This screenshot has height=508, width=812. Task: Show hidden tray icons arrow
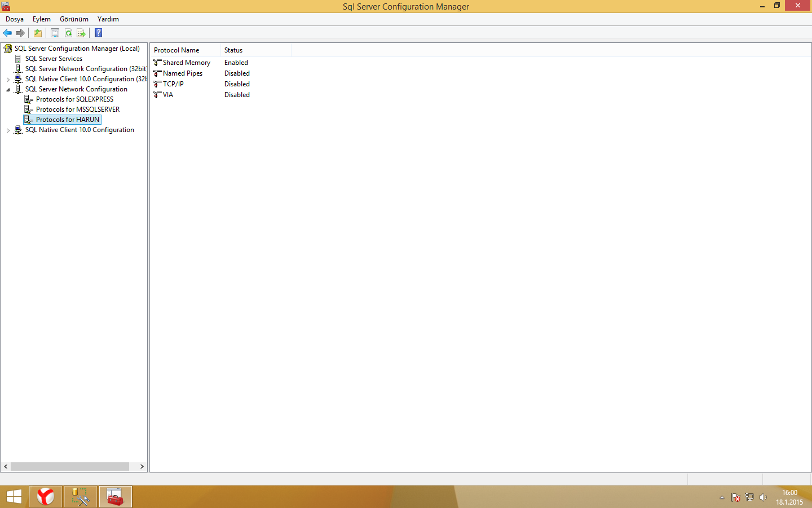[722, 497]
